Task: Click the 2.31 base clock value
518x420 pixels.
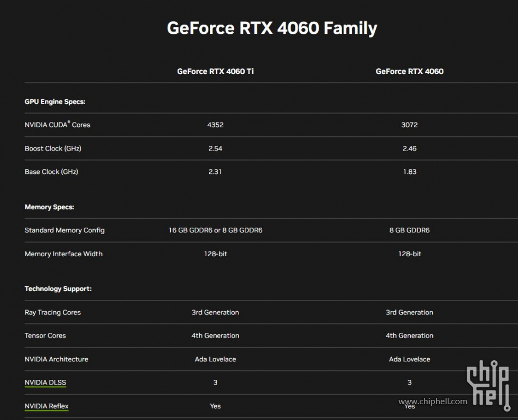Action: click(215, 172)
